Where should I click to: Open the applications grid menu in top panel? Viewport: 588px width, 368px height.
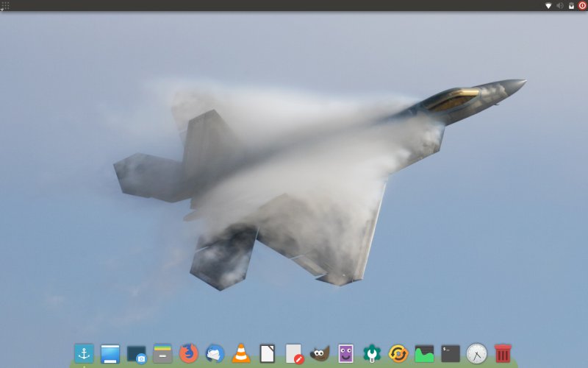(x=5, y=5)
